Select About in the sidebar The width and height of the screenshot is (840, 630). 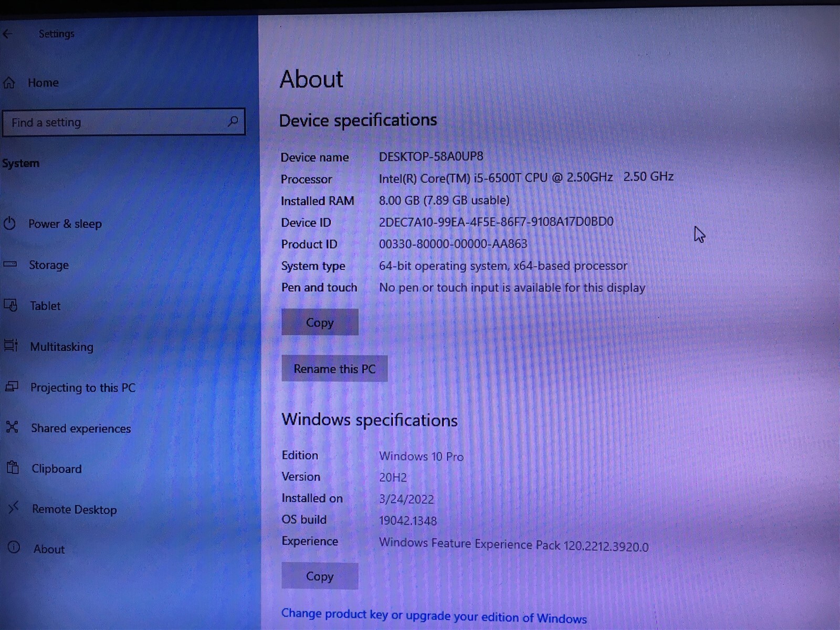pyautogui.click(x=49, y=549)
